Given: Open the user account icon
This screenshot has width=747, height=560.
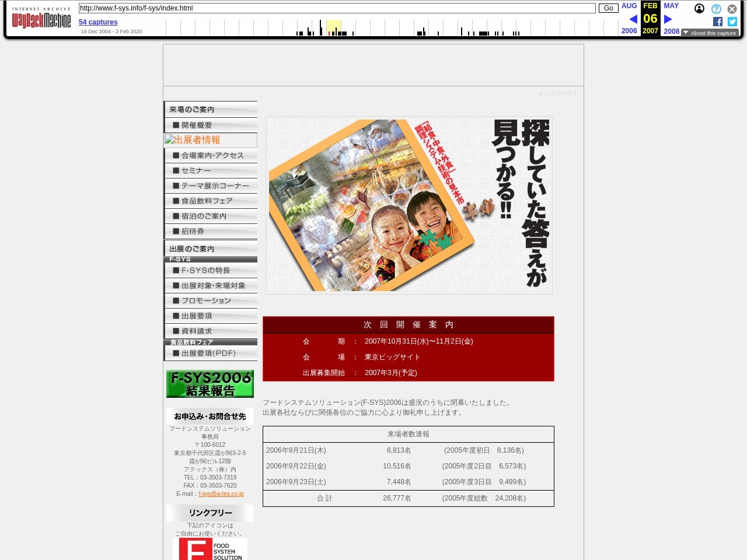Looking at the screenshot, I should click(699, 9).
